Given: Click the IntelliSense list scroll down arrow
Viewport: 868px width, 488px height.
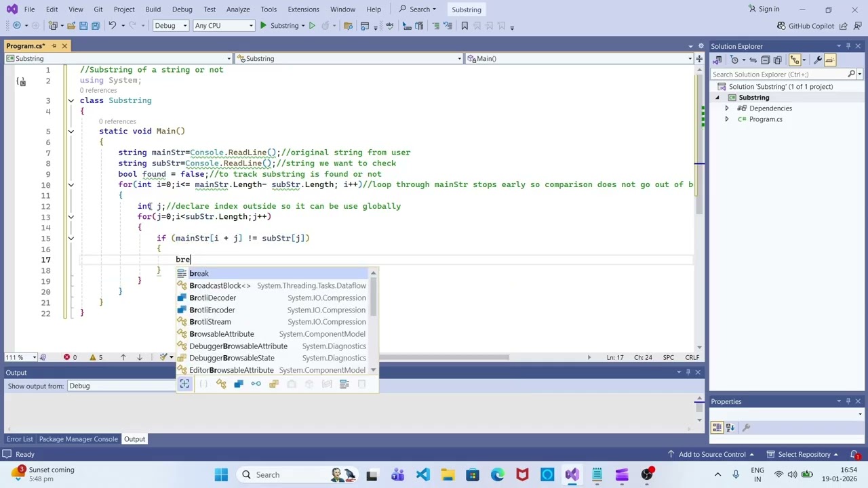Looking at the screenshot, I should [x=373, y=371].
